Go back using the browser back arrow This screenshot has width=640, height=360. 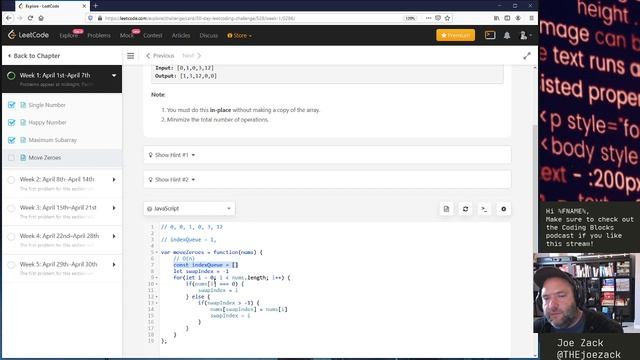click(x=9, y=18)
